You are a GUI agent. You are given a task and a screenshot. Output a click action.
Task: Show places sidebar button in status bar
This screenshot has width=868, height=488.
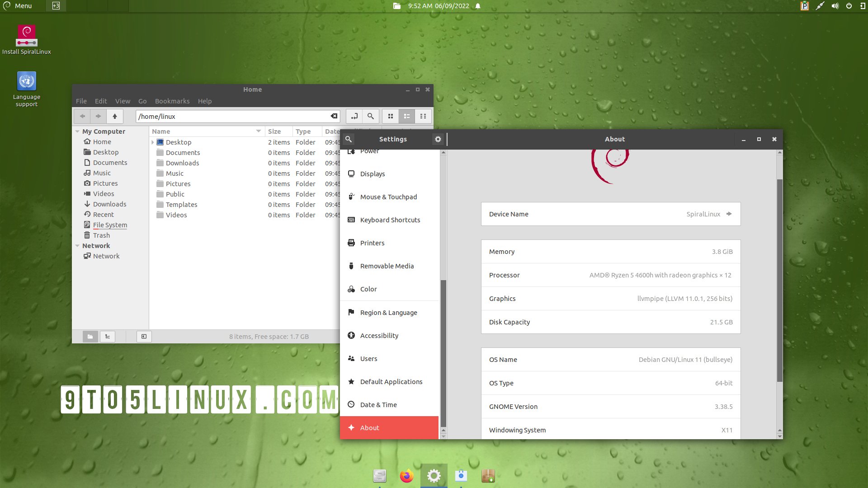[x=90, y=336]
